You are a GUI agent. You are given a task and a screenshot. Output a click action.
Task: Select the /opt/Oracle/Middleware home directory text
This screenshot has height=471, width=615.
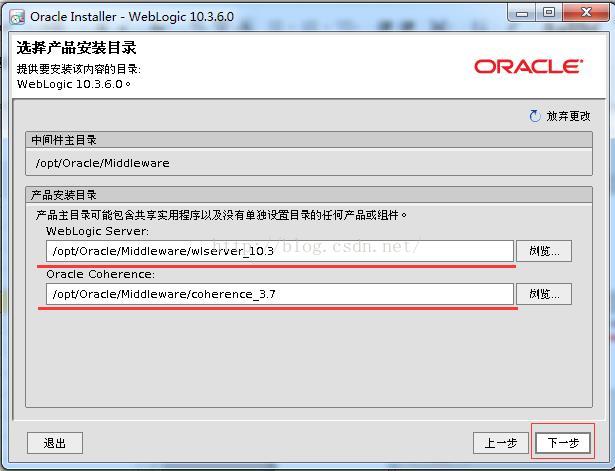pyautogui.click(x=102, y=163)
